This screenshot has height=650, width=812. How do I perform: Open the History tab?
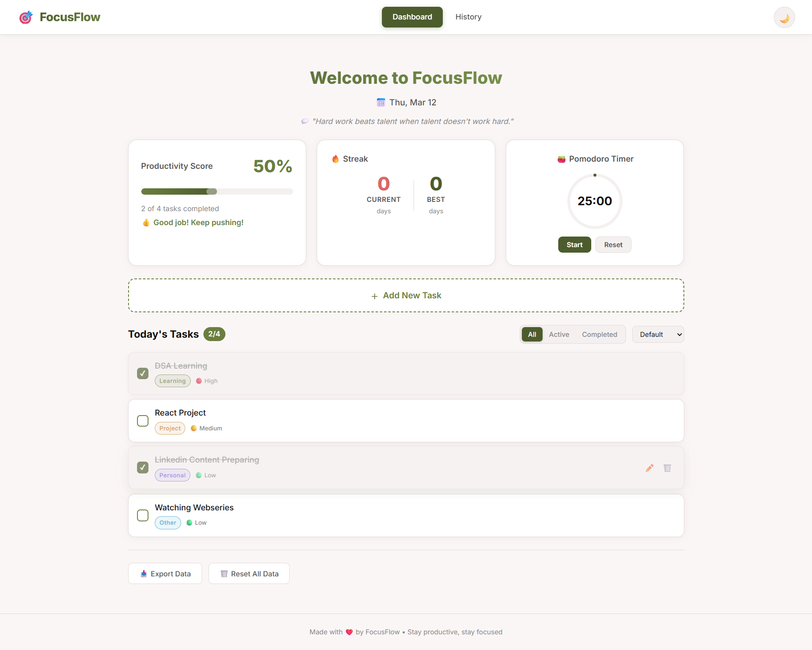468,17
